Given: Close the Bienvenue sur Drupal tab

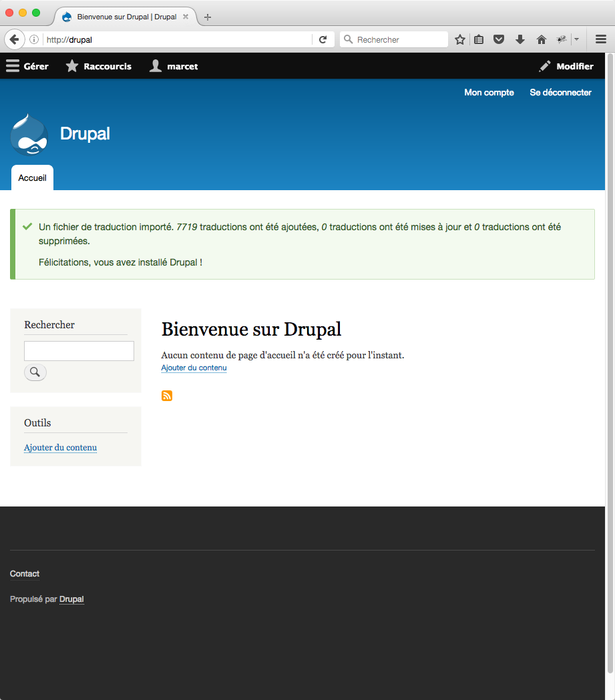Looking at the screenshot, I should click(x=186, y=17).
